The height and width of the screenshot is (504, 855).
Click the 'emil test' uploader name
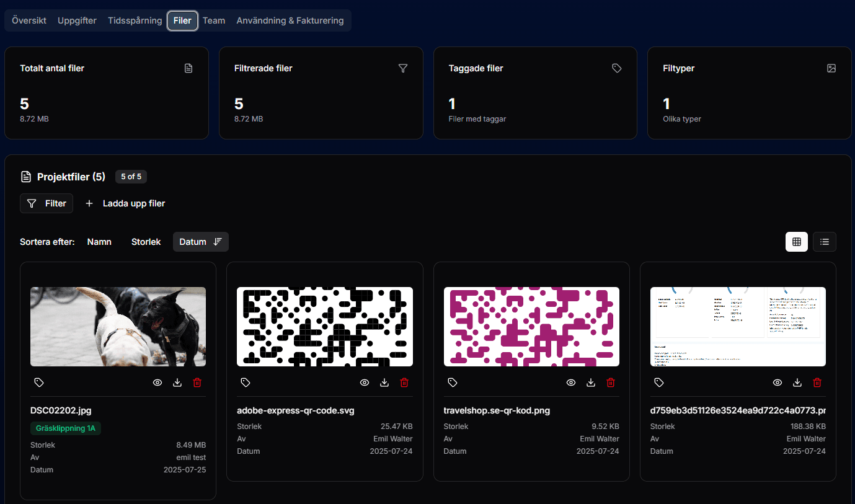coord(191,458)
